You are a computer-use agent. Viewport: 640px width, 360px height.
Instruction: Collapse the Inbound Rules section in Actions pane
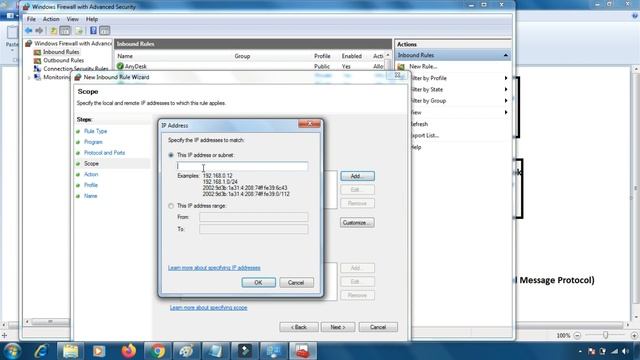tap(506, 55)
